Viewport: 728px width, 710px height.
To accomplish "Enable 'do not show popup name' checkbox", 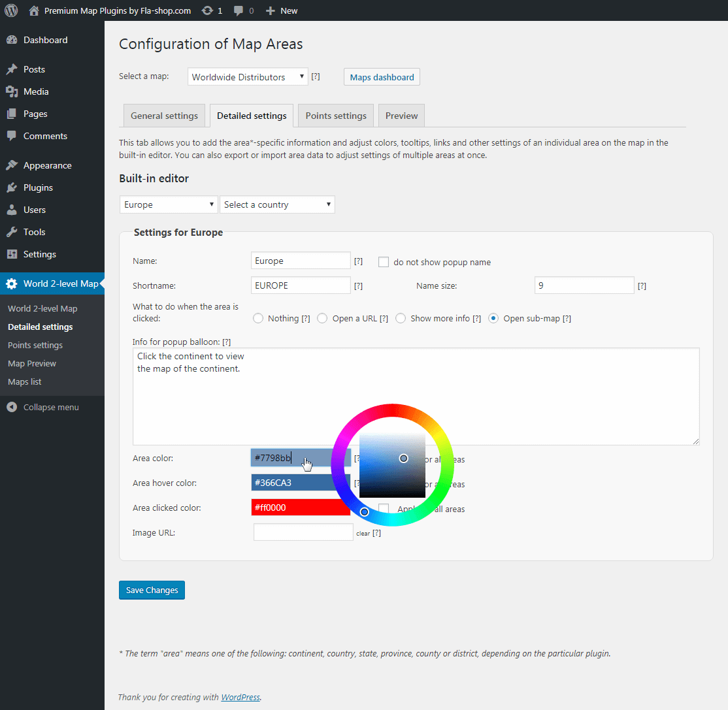I will (x=384, y=262).
